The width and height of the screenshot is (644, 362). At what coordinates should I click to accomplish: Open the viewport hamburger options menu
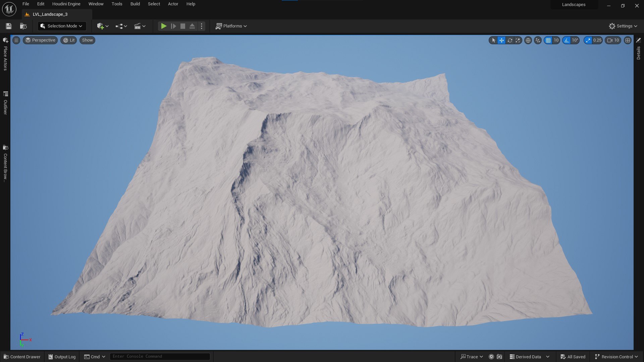[x=16, y=40]
